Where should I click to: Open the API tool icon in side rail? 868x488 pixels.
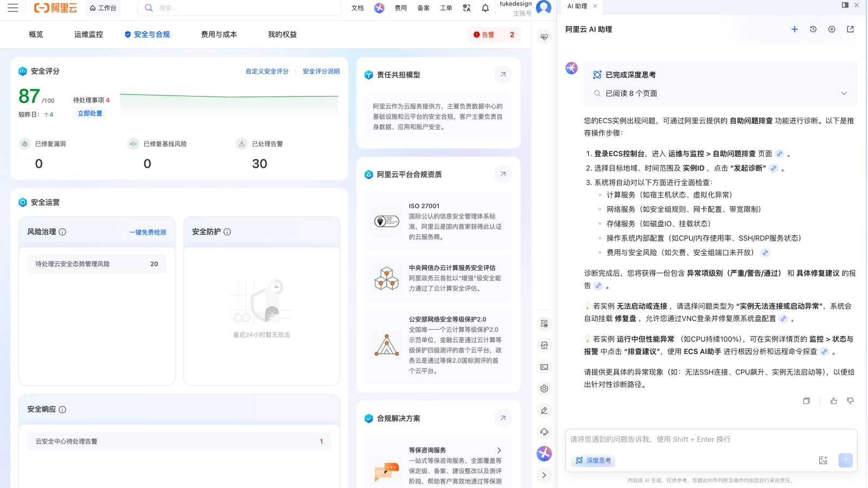point(544,345)
